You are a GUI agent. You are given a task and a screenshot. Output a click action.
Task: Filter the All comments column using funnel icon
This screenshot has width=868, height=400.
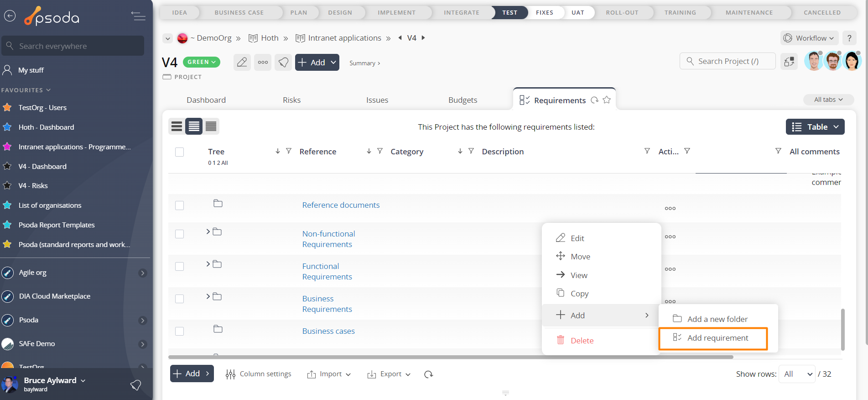[x=778, y=151]
